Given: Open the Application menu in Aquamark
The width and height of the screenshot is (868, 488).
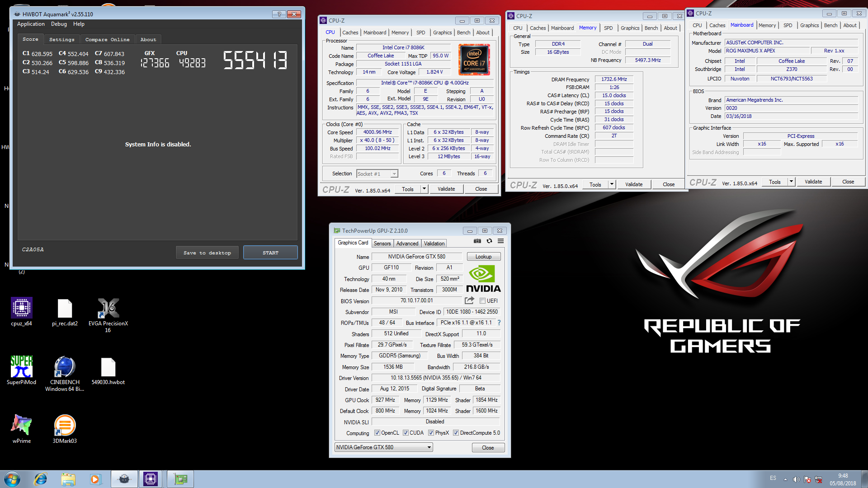Looking at the screenshot, I should pyautogui.click(x=31, y=24).
